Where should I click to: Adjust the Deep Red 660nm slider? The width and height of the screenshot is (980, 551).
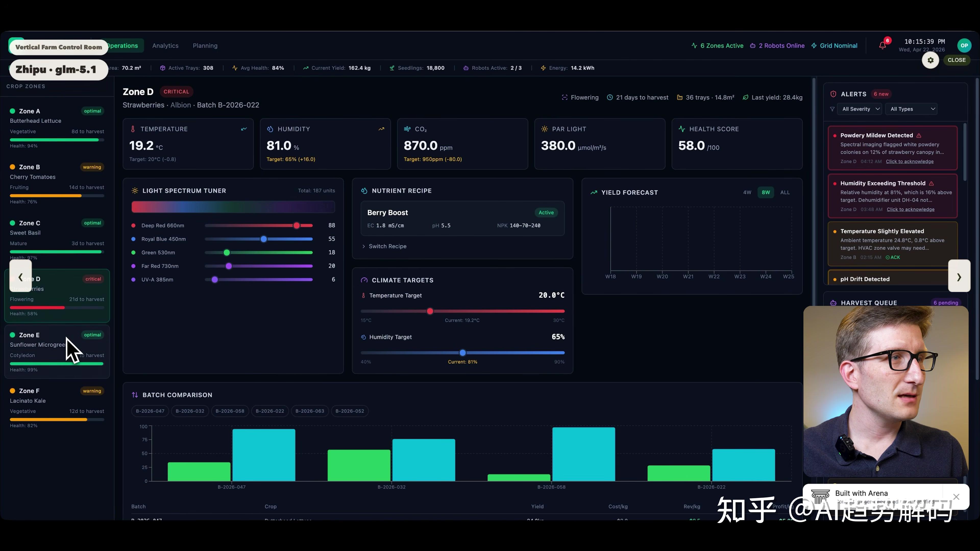click(259, 226)
